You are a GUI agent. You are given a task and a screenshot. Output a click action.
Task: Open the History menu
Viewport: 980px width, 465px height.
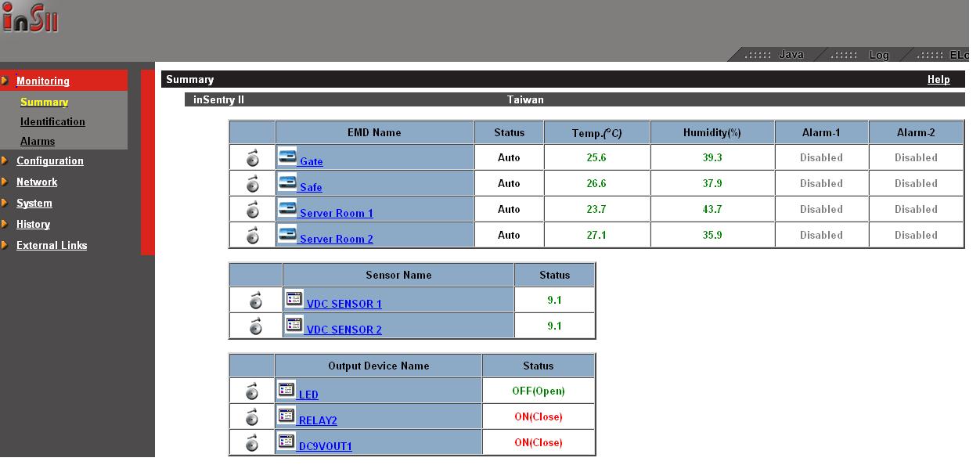[33, 225]
